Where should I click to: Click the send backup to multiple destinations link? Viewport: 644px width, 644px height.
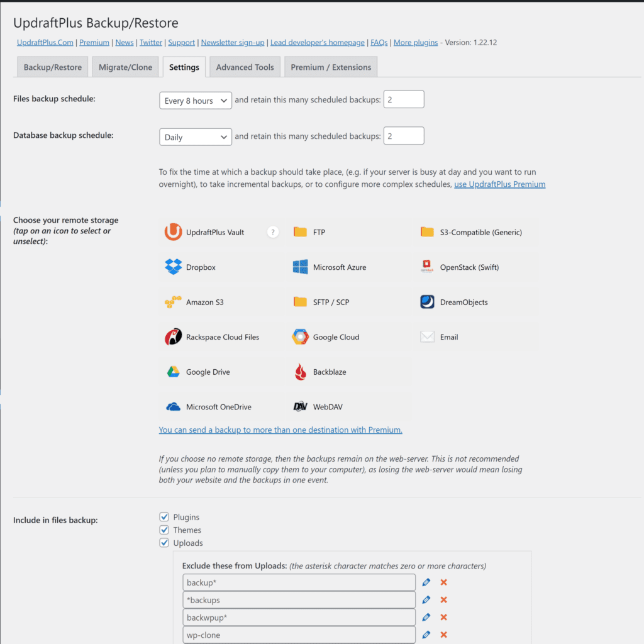[x=280, y=430]
